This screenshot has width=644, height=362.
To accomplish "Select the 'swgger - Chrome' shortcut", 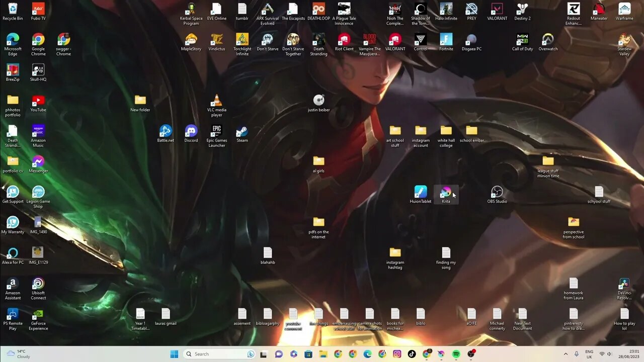I will [x=63, y=45].
